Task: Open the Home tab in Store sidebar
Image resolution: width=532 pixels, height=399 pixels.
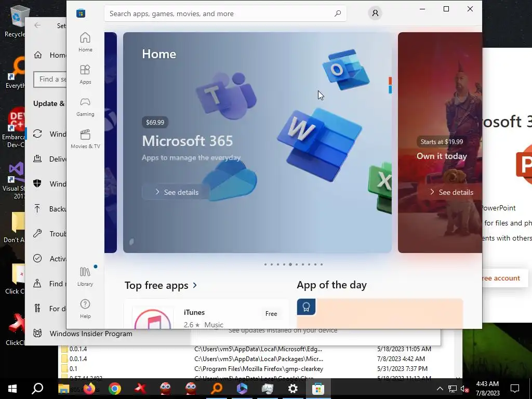Action: pyautogui.click(x=85, y=42)
